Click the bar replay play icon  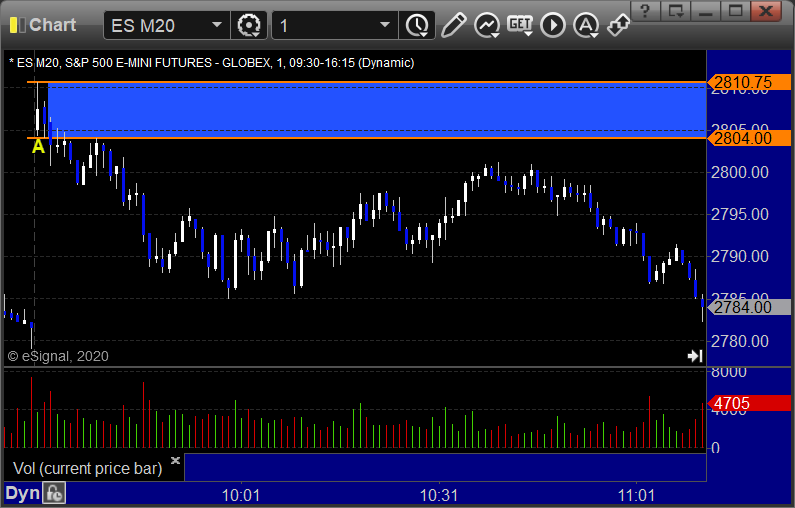coord(553,25)
